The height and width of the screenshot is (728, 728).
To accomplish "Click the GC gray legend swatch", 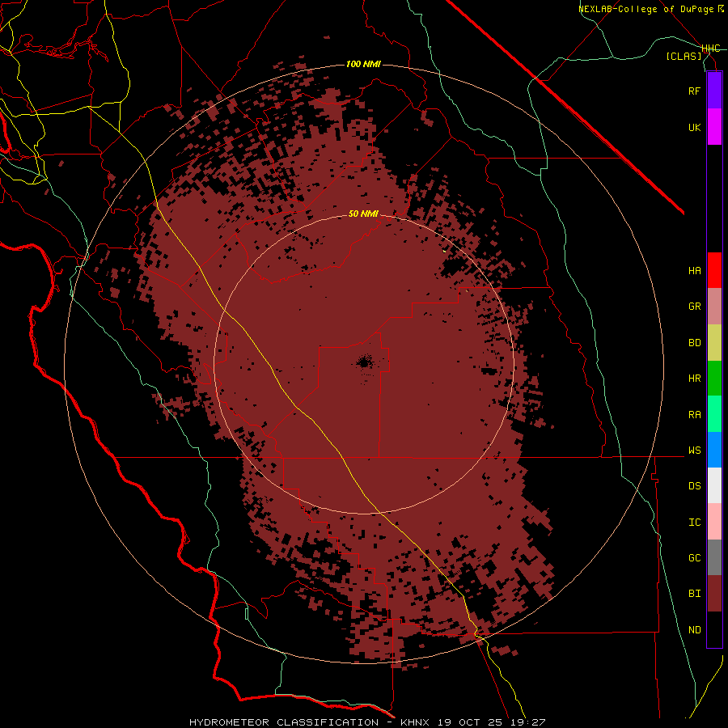I will point(714,557).
